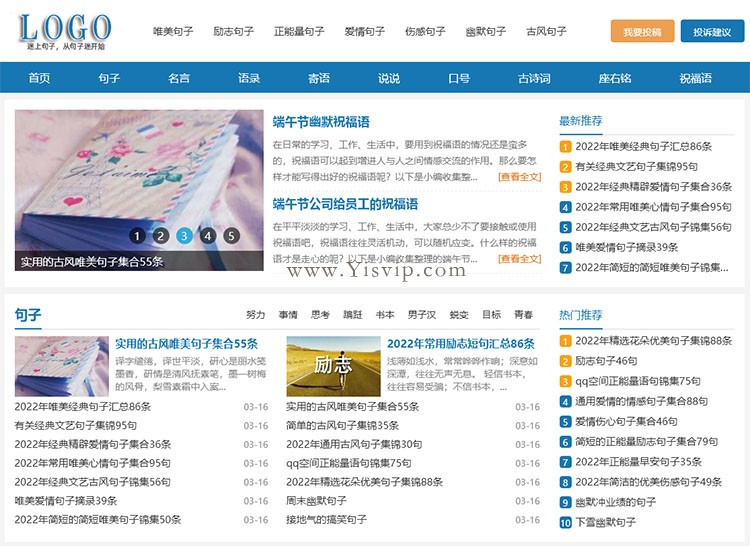Click the highlighted slide indicator 3
This screenshot has height=546, width=750.
184,235
